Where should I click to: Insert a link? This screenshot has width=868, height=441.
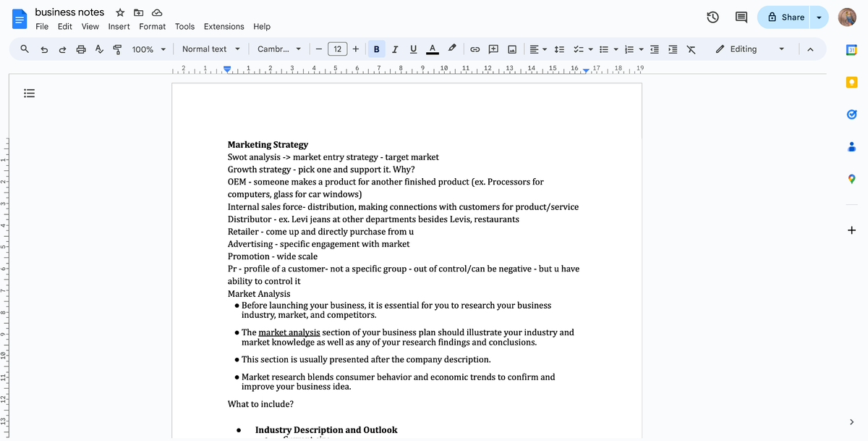pos(475,49)
